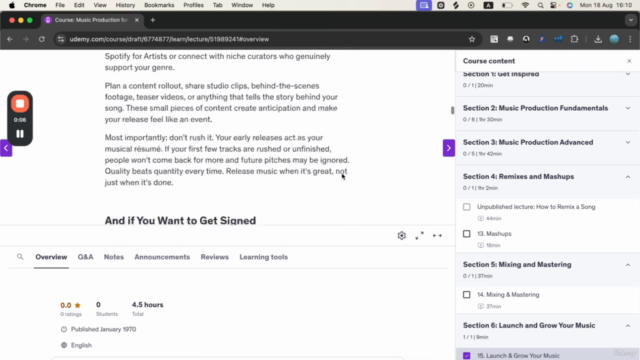Viewport: 640px width, 360px height.
Task: Collapse Section 4: Remixes and Mashups
Action: click(x=628, y=177)
